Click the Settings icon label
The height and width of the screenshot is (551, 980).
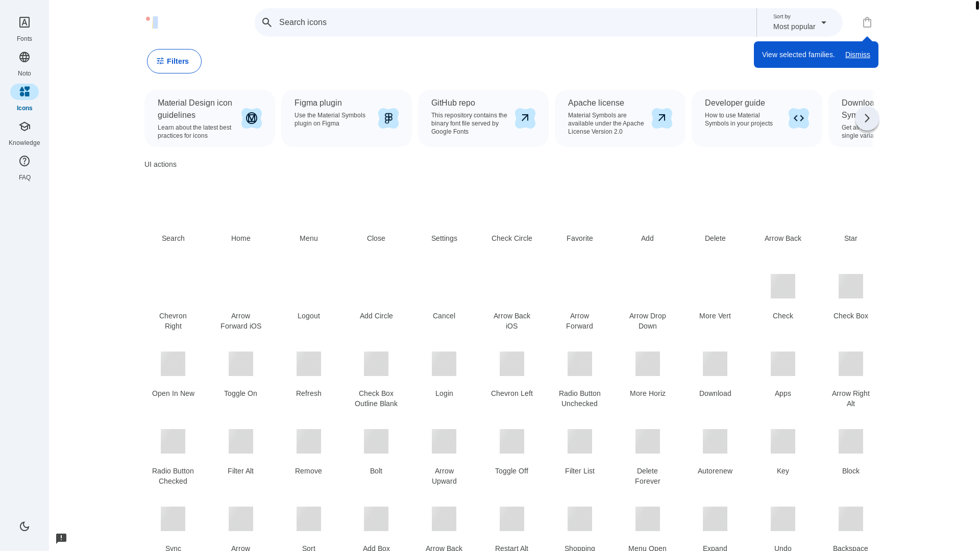[444, 238]
